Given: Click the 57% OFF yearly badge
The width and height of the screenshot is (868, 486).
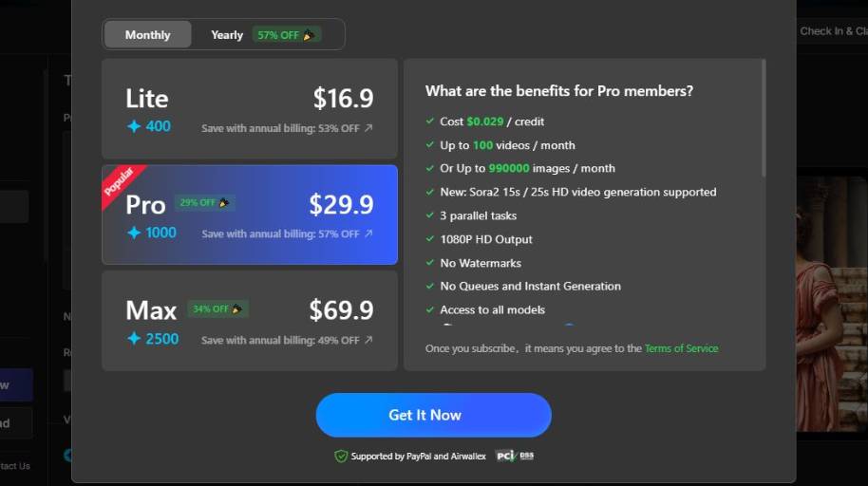Looking at the screenshot, I should pos(285,35).
